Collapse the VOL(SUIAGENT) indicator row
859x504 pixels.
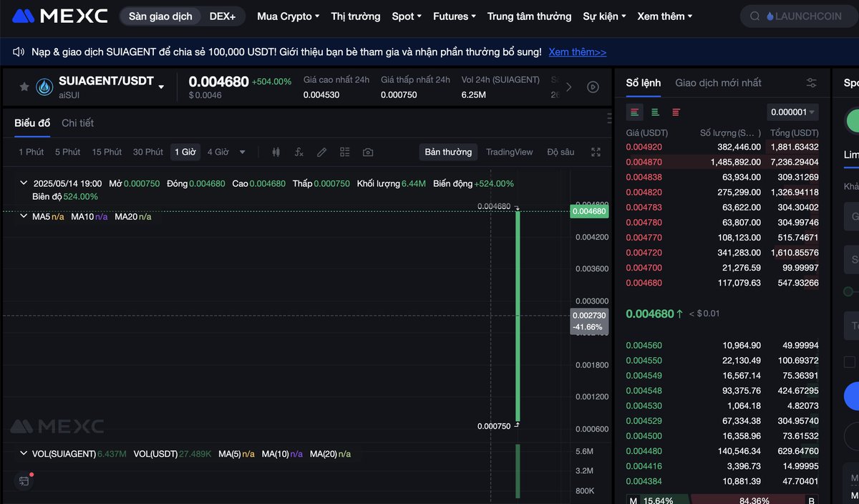click(x=24, y=454)
